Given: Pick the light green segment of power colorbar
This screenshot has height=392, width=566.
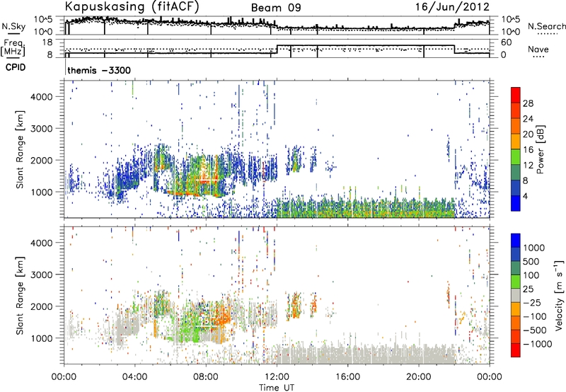Looking at the screenshot, I should (516, 156).
